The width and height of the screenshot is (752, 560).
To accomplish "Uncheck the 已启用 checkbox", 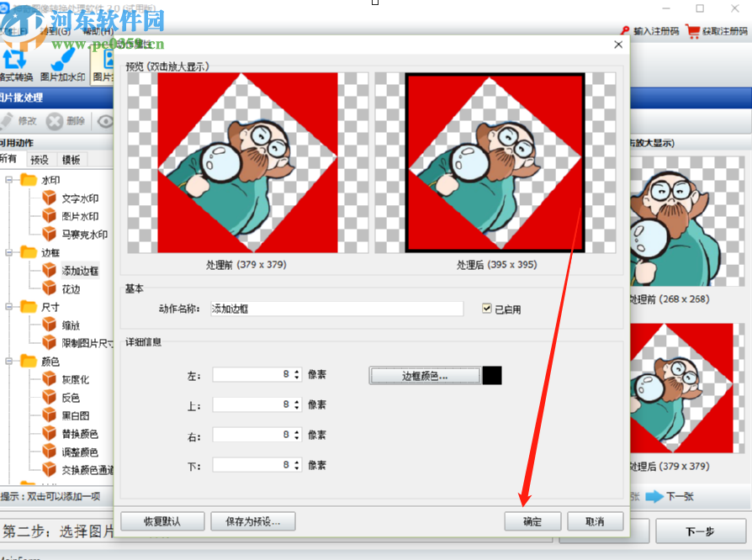I will pos(486,308).
